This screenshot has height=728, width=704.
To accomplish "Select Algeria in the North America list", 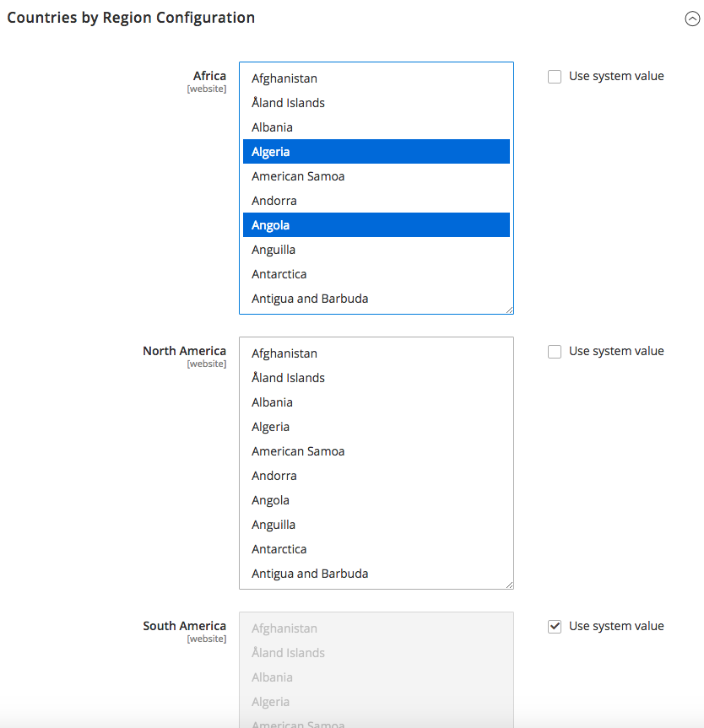I will point(376,427).
